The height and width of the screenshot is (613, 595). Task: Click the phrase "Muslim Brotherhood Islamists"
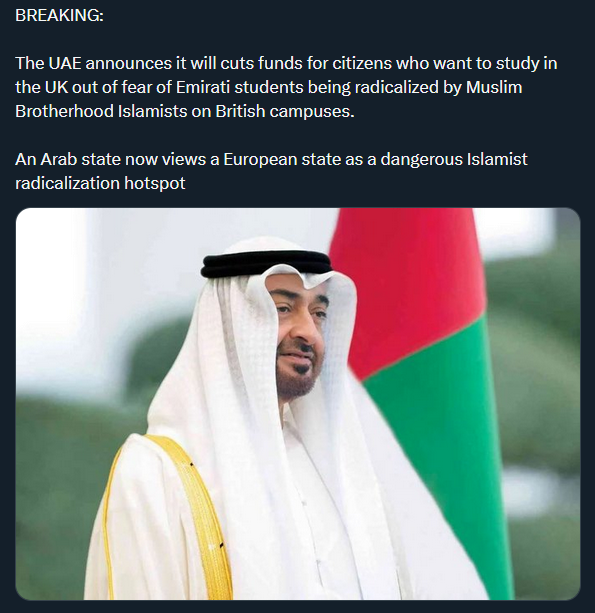click(x=269, y=99)
